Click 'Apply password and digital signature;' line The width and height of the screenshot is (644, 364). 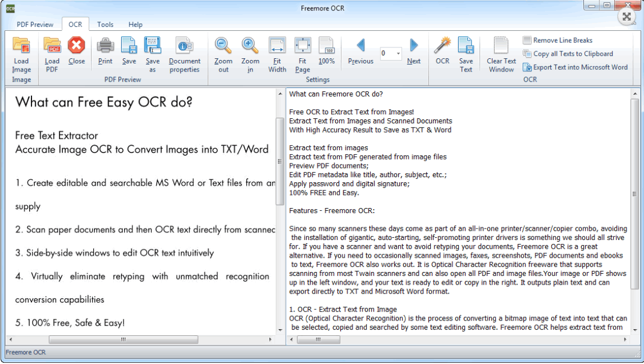coord(349,184)
